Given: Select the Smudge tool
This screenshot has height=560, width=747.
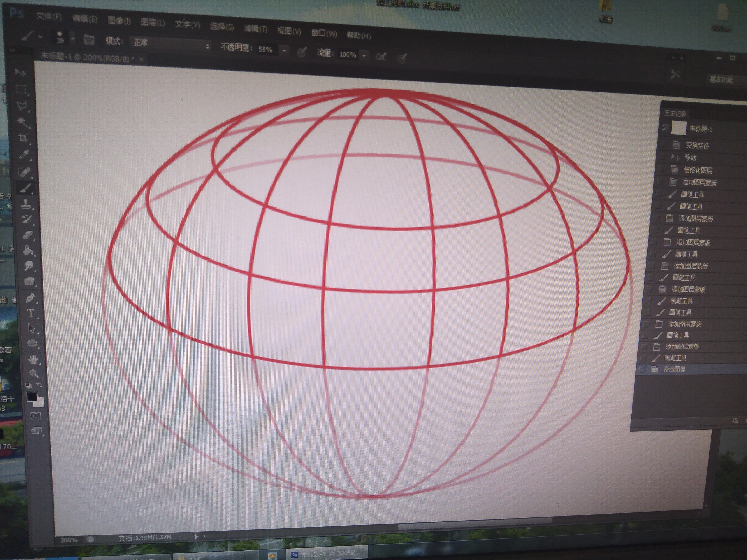Looking at the screenshot, I should click(29, 266).
